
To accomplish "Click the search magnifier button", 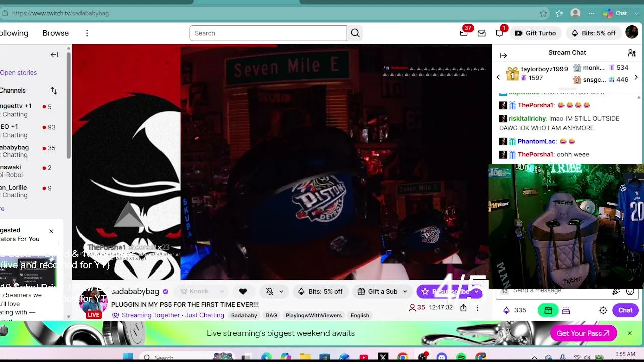I will point(355,33).
